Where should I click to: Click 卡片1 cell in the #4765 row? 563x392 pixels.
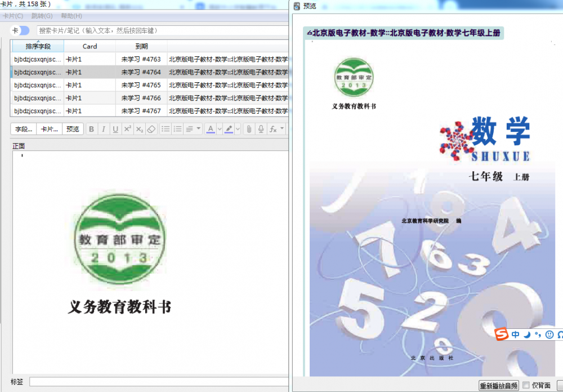point(90,85)
